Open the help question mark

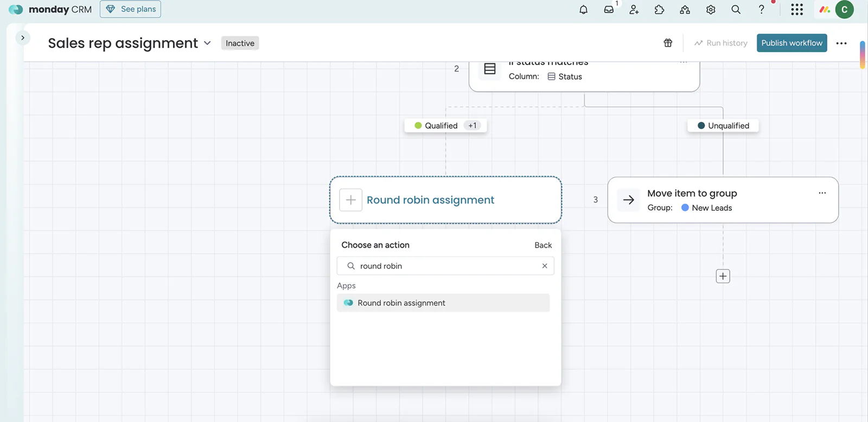(761, 10)
